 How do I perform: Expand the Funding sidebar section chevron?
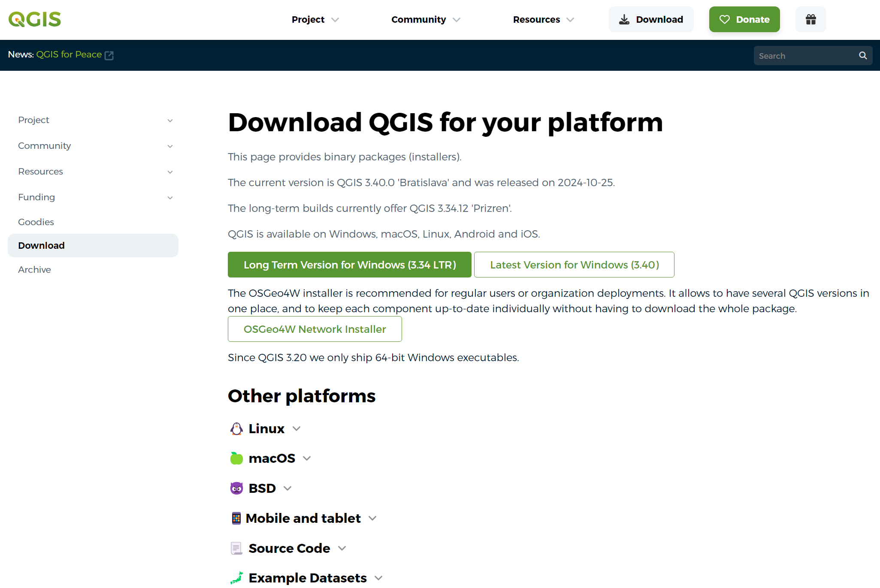[170, 198]
